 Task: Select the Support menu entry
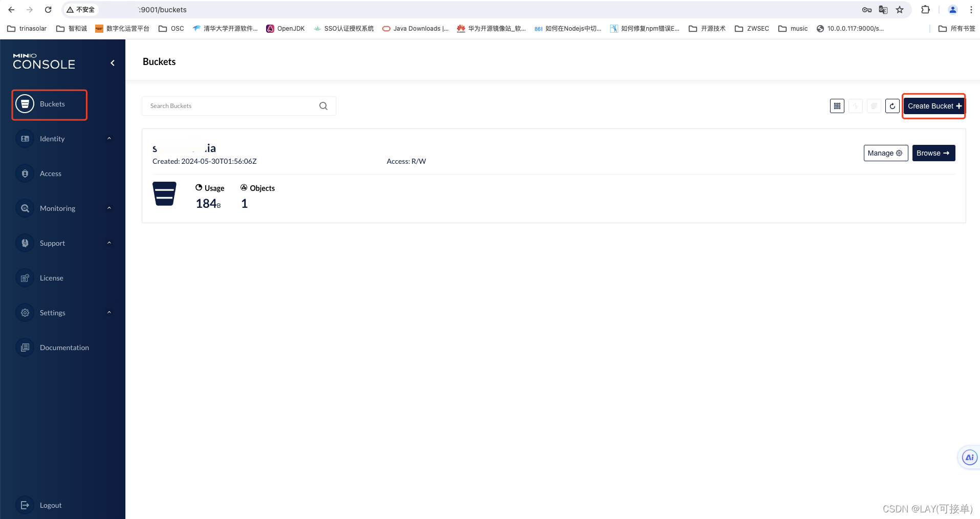(x=52, y=243)
